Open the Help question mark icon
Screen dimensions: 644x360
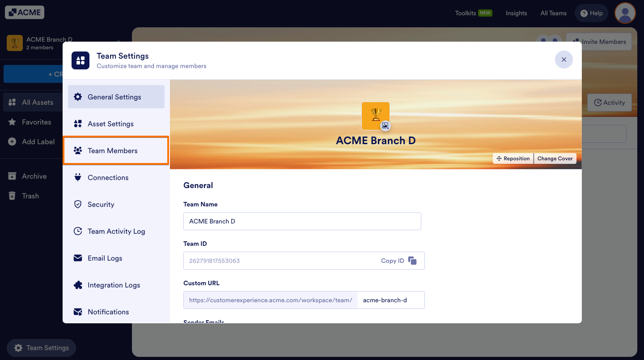click(x=584, y=13)
